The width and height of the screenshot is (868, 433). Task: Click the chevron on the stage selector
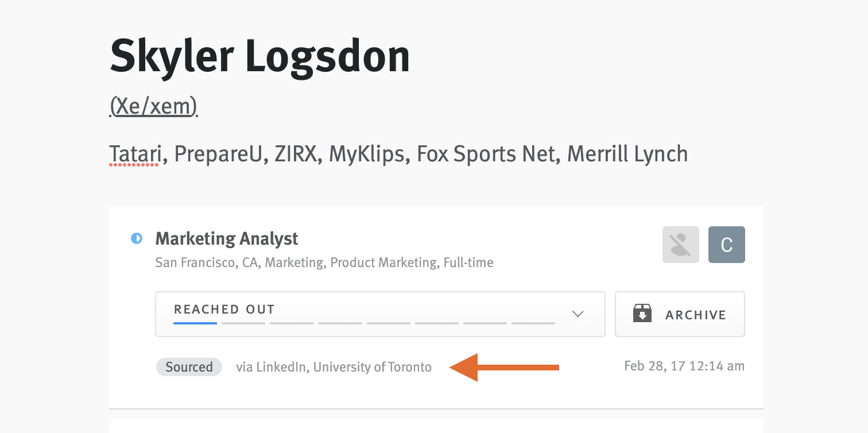(578, 314)
